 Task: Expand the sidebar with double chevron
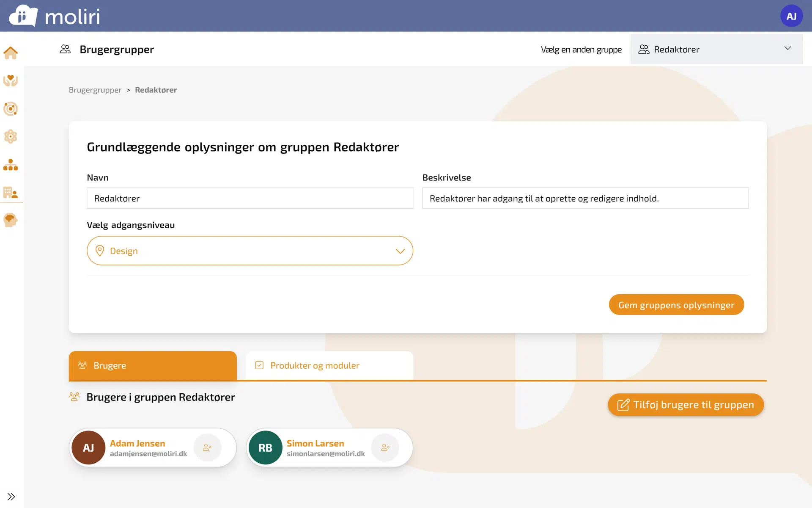pyautogui.click(x=11, y=497)
